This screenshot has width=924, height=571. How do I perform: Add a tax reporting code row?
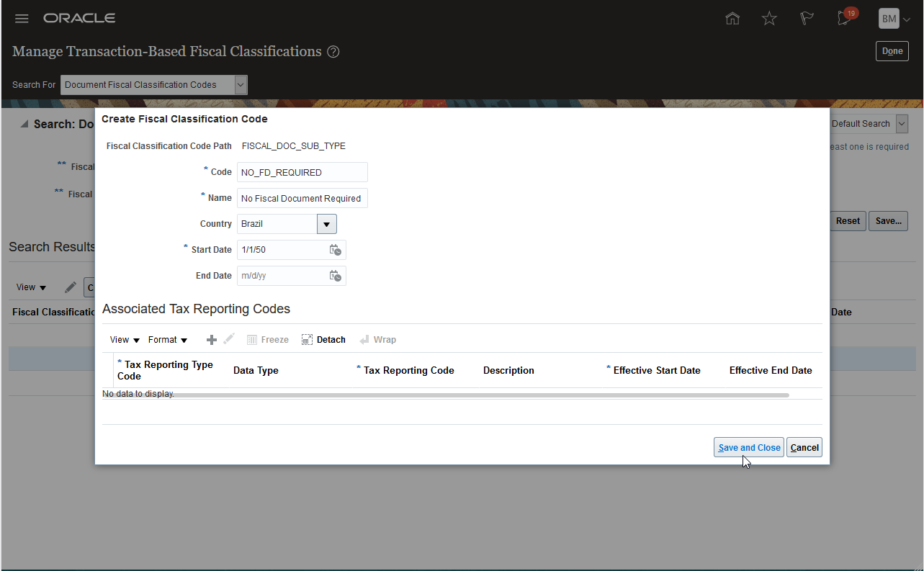tap(212, 340)
